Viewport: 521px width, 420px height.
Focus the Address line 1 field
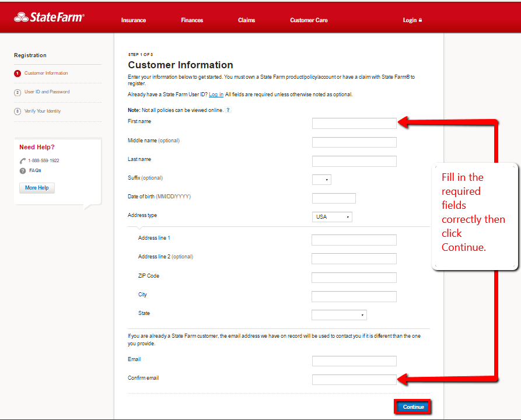(x=354, y=240)
